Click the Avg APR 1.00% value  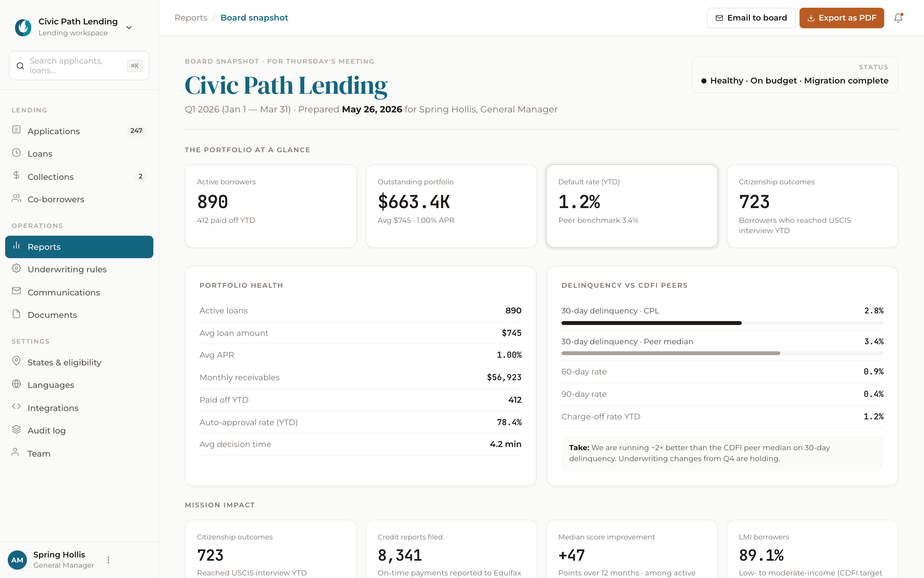509,355
